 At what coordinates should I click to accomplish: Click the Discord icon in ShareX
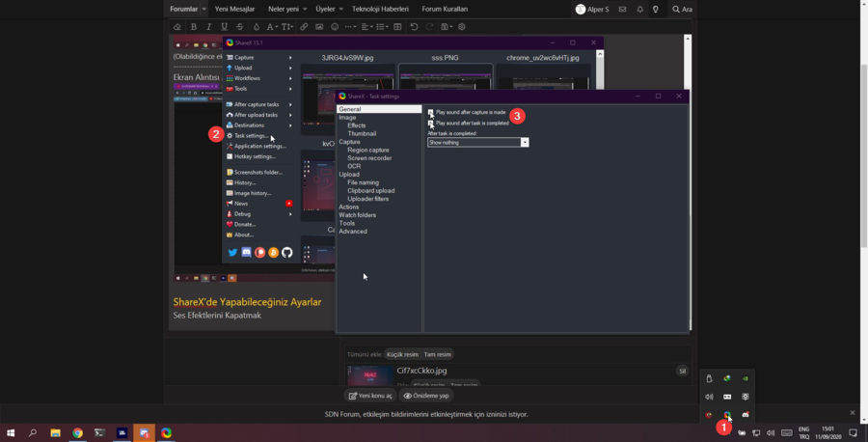click(x=246, y=253)
